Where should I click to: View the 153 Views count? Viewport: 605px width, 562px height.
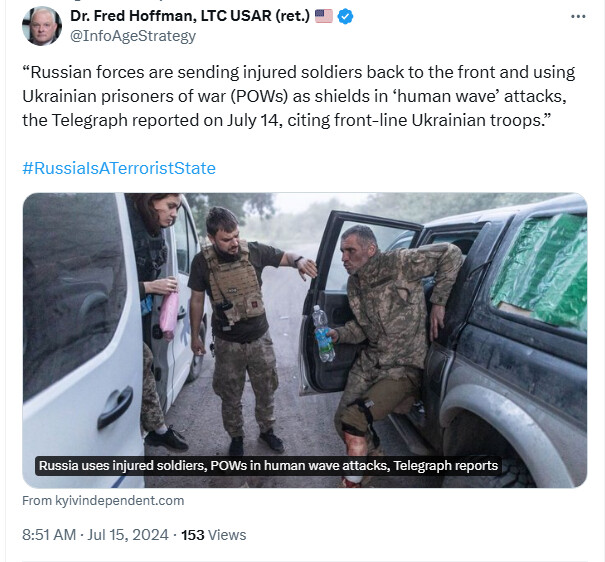tap(213, 535)
